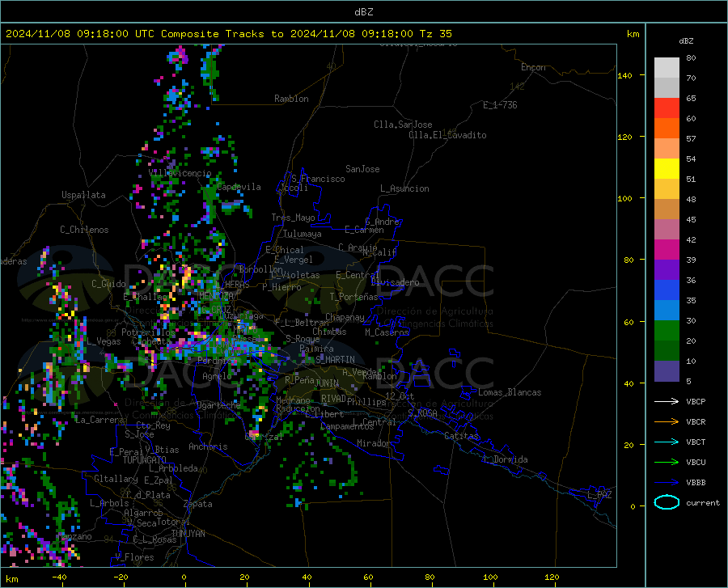Click the -20 tick on the x-axis
The width and height of the screenshot is (728, 588).
click(x=121, y=577)
